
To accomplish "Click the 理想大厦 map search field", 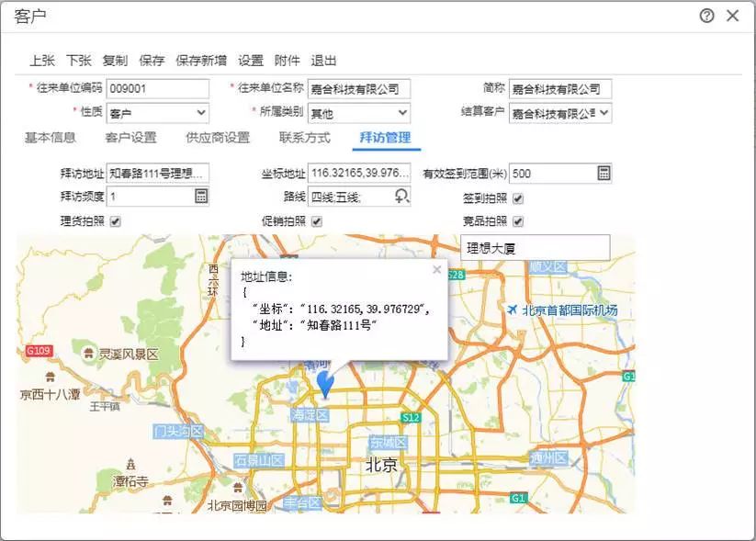I will coord(535,247).
